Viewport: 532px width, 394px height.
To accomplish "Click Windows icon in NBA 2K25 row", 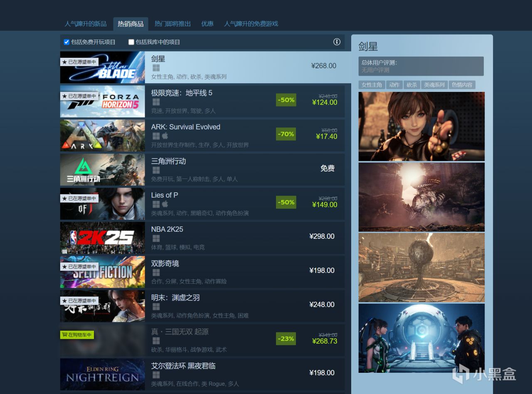I will tap(156, 238).
